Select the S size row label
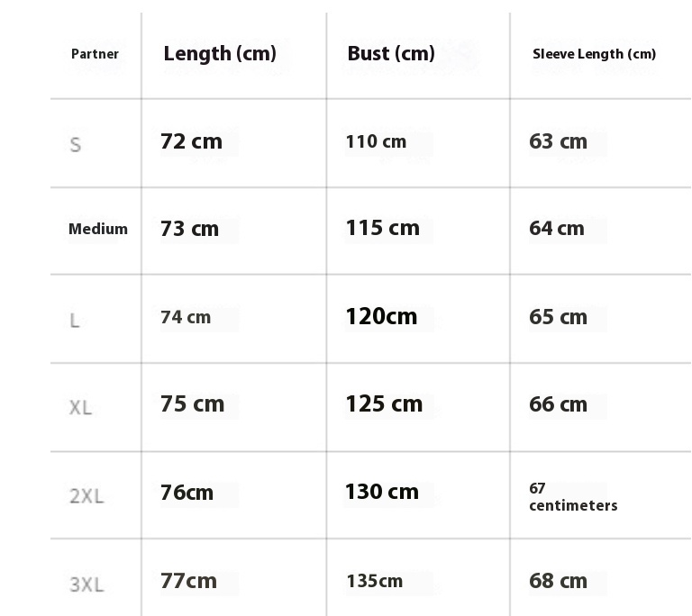 [76, 144]
